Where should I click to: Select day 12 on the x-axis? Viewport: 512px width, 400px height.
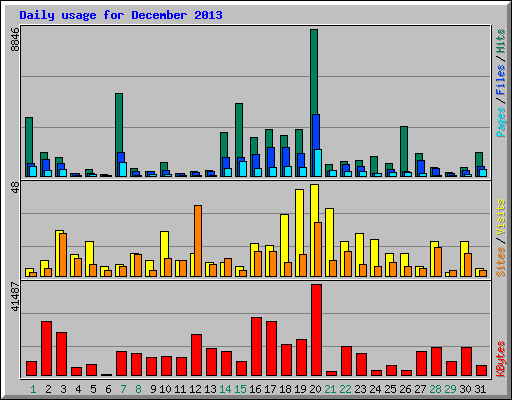coord(195,389)
